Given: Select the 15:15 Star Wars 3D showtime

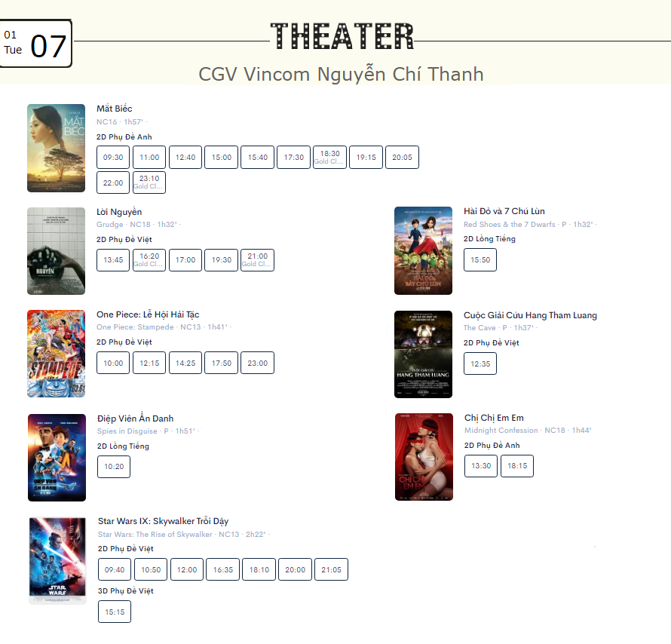Looking at the screenshot, I should (115, 612).
